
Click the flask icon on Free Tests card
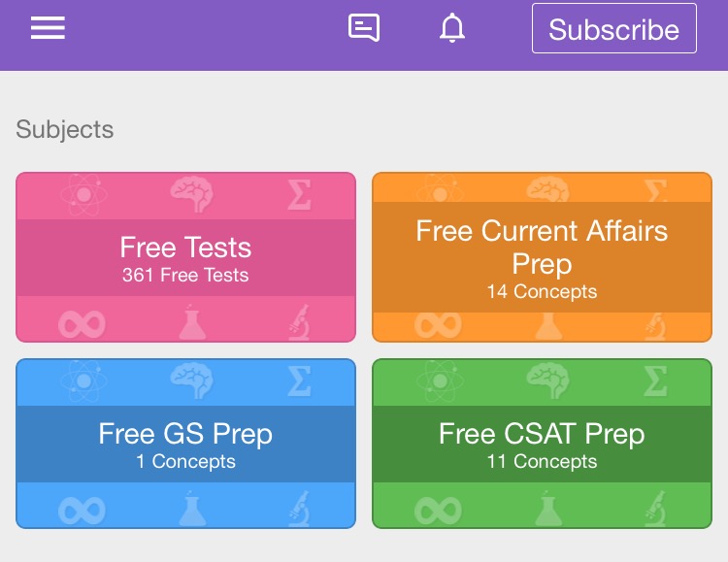193,321
